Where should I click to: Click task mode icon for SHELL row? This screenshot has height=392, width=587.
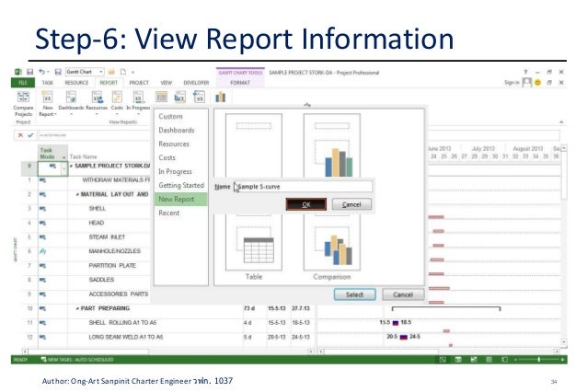point(42,209)
